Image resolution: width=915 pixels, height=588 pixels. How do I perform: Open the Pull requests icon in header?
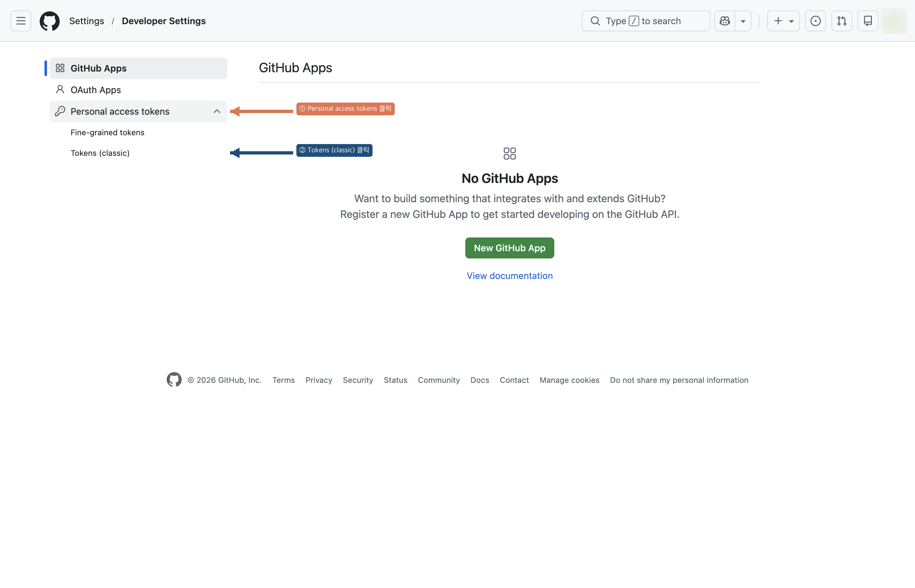tap(842, 21)
